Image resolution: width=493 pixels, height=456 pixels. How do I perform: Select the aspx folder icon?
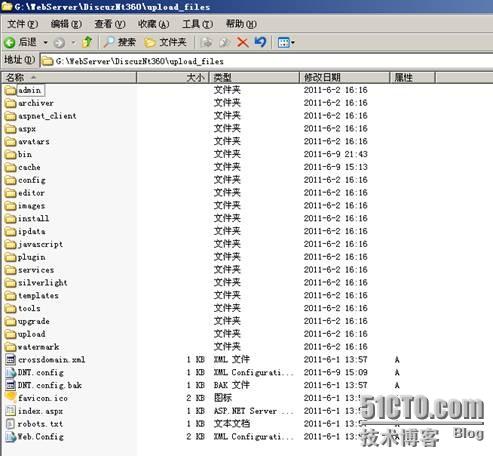click(x=11, y=129)
